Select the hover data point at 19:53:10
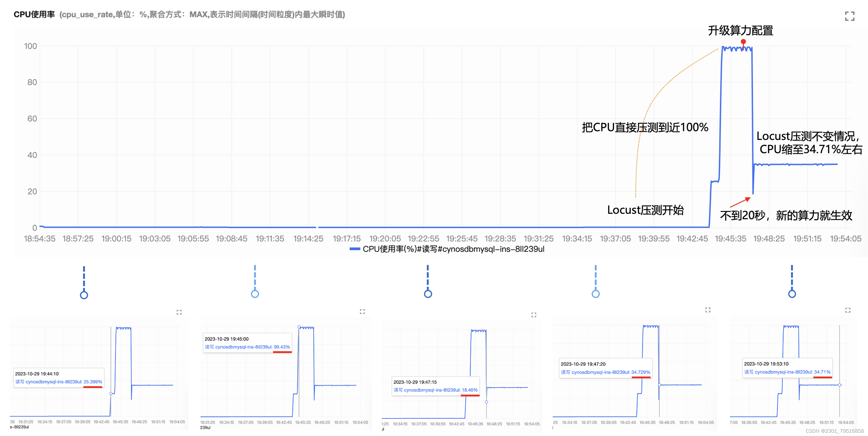Image resolution: width=868 pixels, height=436 pixels. pyautogui.click(x=840, y=385)
